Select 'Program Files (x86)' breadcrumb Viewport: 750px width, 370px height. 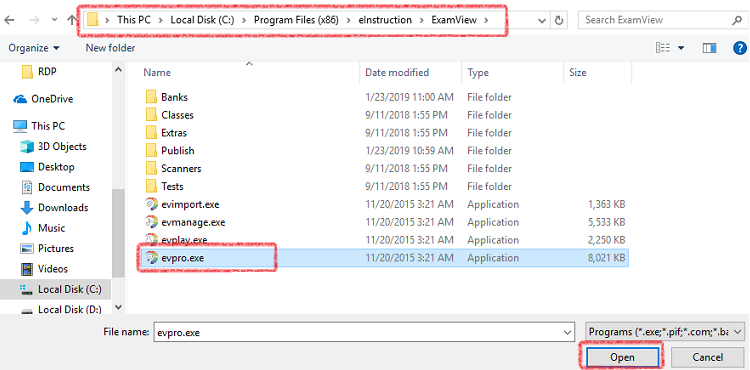pyautogui.click(x=295, y=20)
